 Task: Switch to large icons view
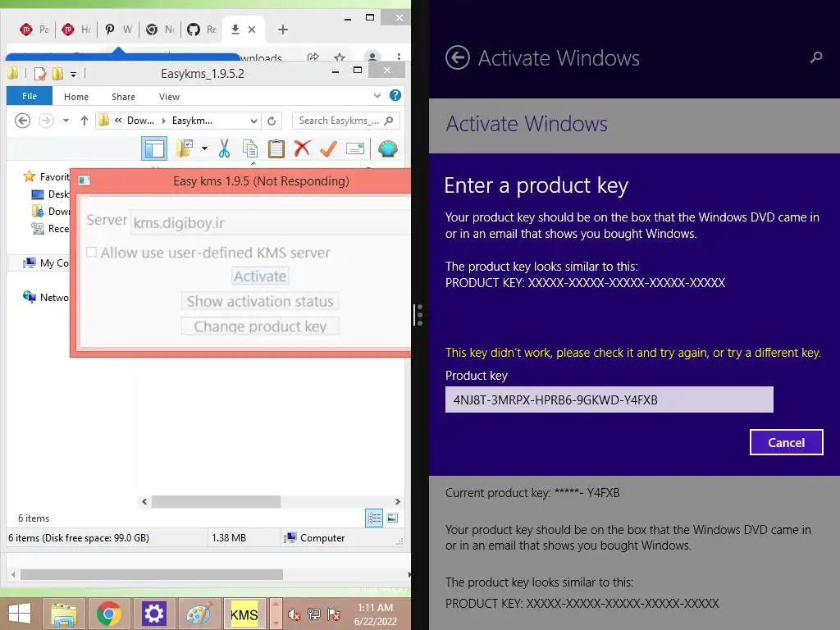[x=393, y=518]
